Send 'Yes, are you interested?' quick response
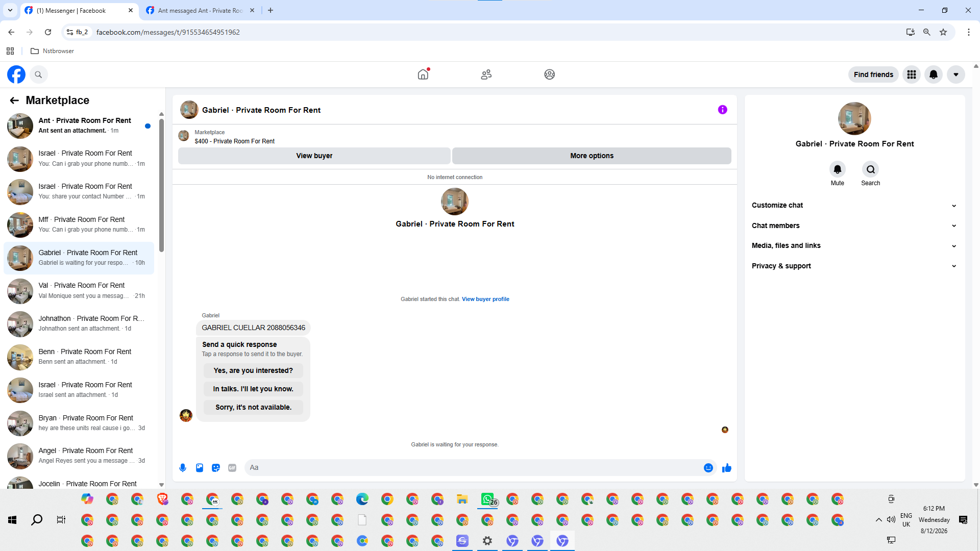Screen dimensions: 980x551 pos(253,370)
